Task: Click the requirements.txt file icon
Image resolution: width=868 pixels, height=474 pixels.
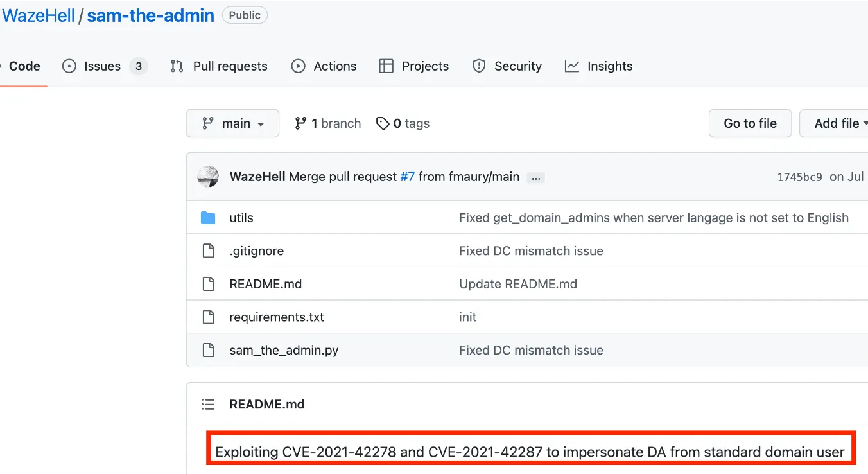Action: coord(208,317)
